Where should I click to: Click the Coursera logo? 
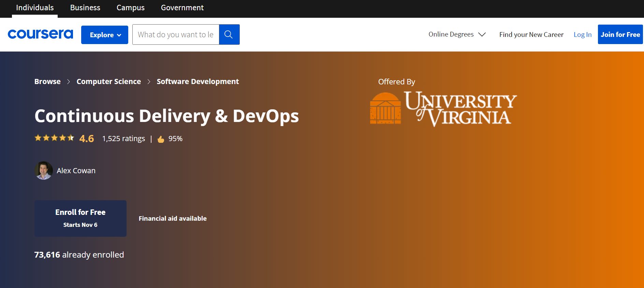coord(40,34)
